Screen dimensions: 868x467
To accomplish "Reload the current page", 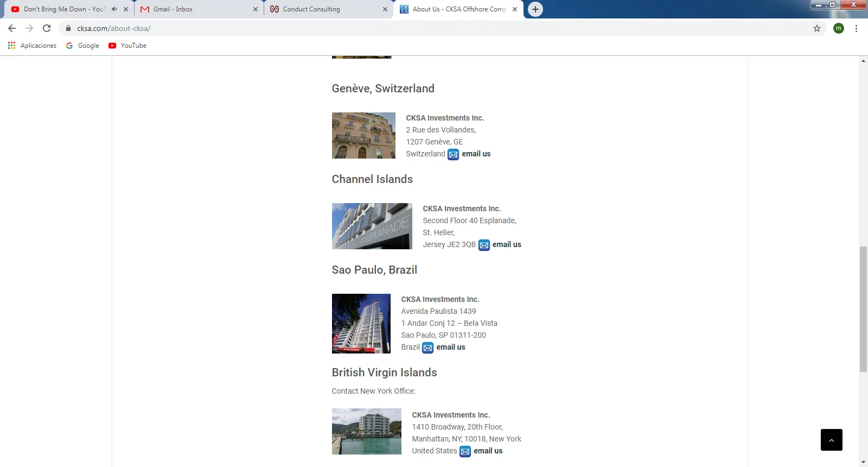I will (x=47, y=28).
